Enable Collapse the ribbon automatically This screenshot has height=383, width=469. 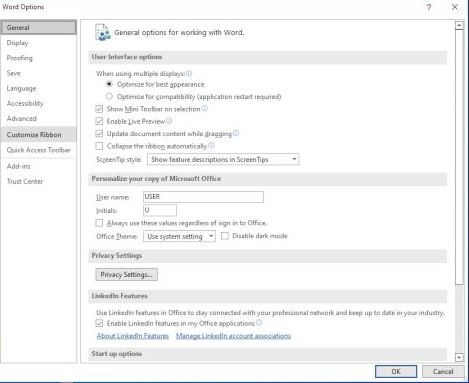click(99, 146)
